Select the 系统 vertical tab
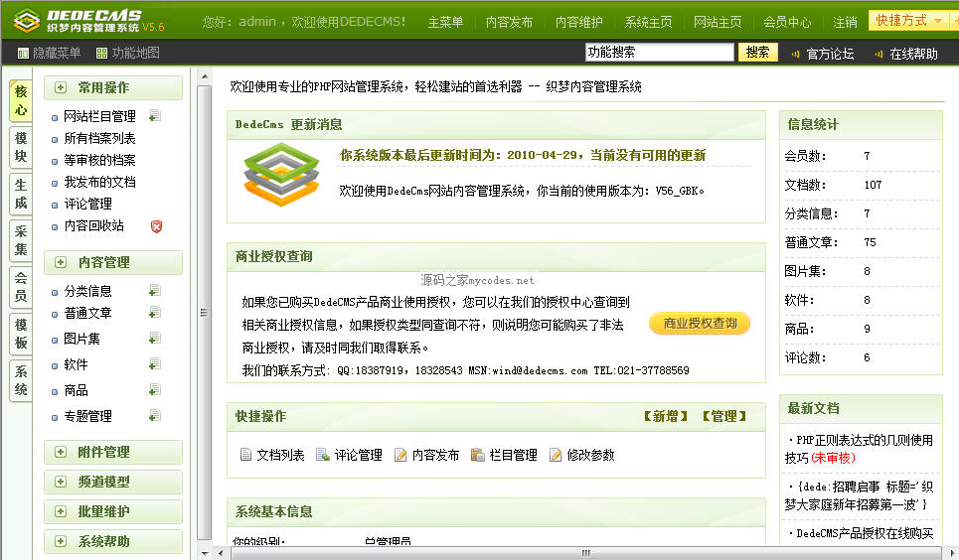Viewport: 959px width, 560px height. (21, 380)
